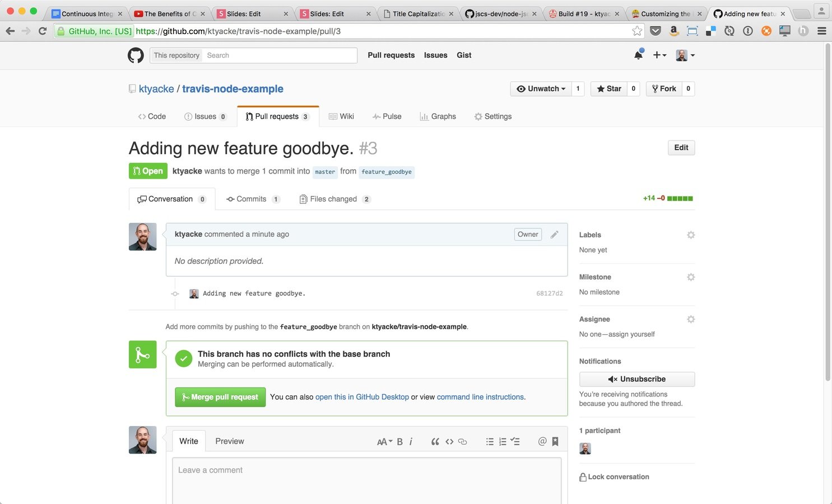Insert code formatting in comment

(x=449, y=442)
